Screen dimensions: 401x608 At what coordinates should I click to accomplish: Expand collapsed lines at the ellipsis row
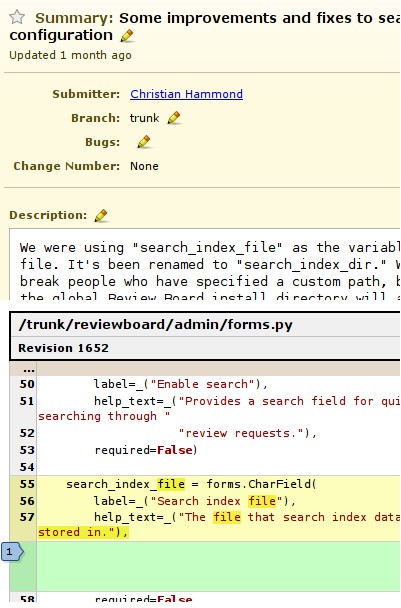tap(26, 369)
